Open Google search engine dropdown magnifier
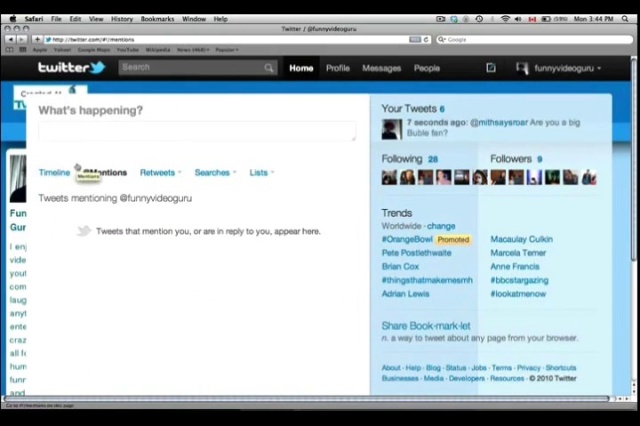The width and height of the screenshot is (640, 426). point(441,40)
